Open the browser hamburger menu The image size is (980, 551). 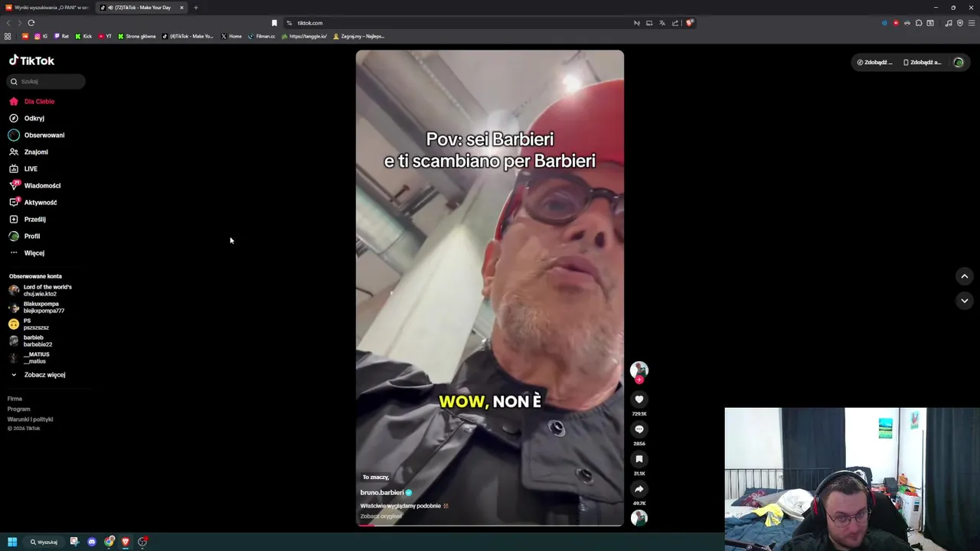coord(972,23)
